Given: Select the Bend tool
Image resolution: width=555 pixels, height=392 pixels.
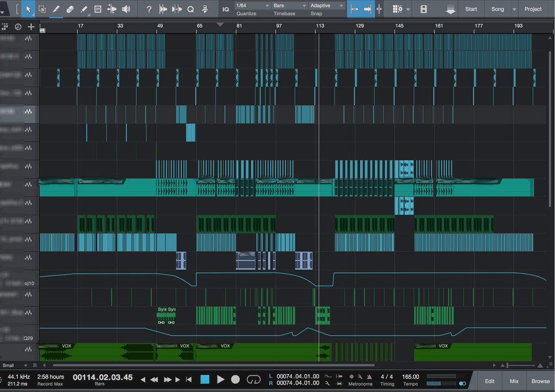Looking at the screenshot, I should (111, 9).
